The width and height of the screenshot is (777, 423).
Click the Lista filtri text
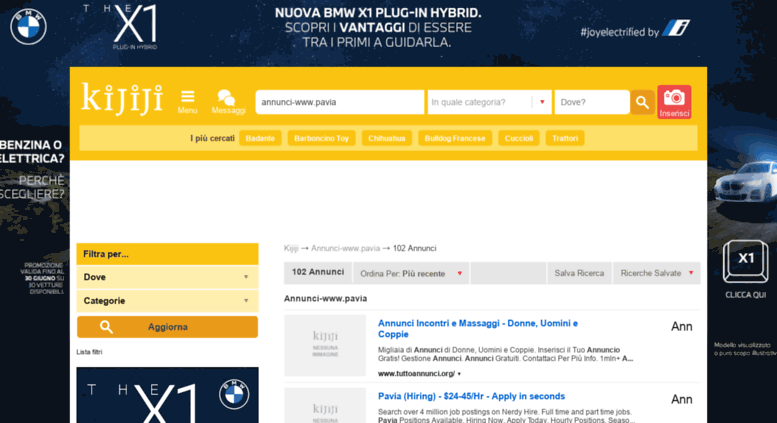tap(89, 352)
